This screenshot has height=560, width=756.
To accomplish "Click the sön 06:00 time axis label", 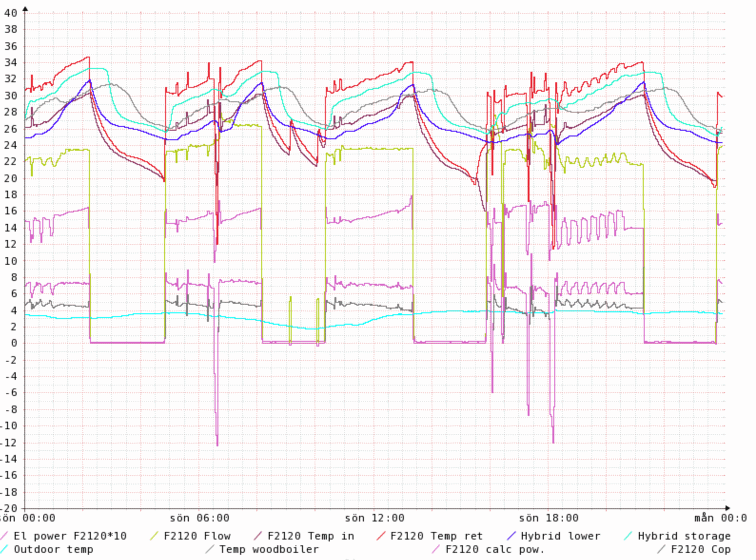I will pyautogui.click(x=199, y=518).
